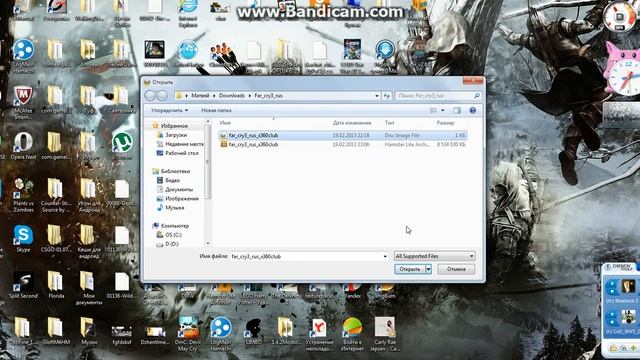
Task: Click the Новая папка button
Action: click(x=216, y=110)
